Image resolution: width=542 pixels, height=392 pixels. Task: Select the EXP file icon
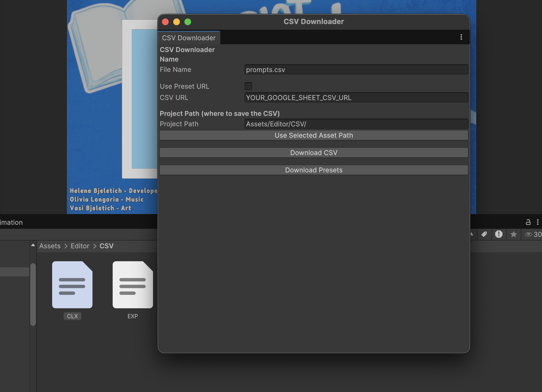pyautogui.click(x=133, y=284)
